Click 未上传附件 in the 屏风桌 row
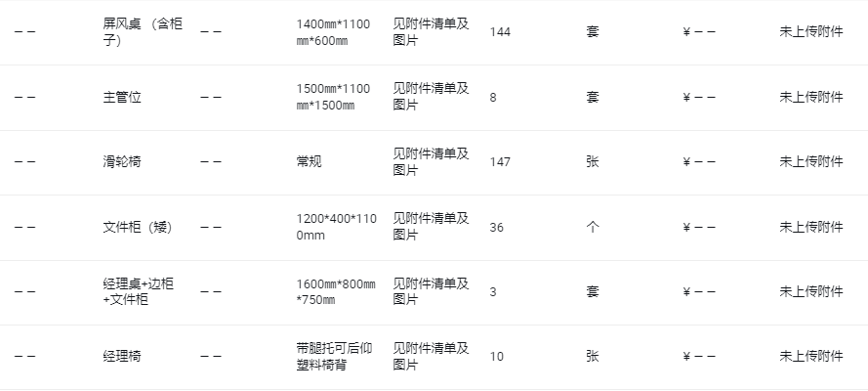Screen dimensions: 868x391 (x=811, y=32)
